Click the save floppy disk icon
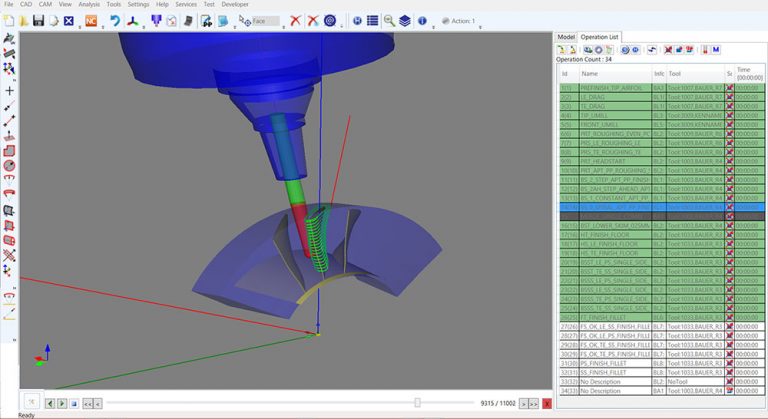 [x=38, y=21]
